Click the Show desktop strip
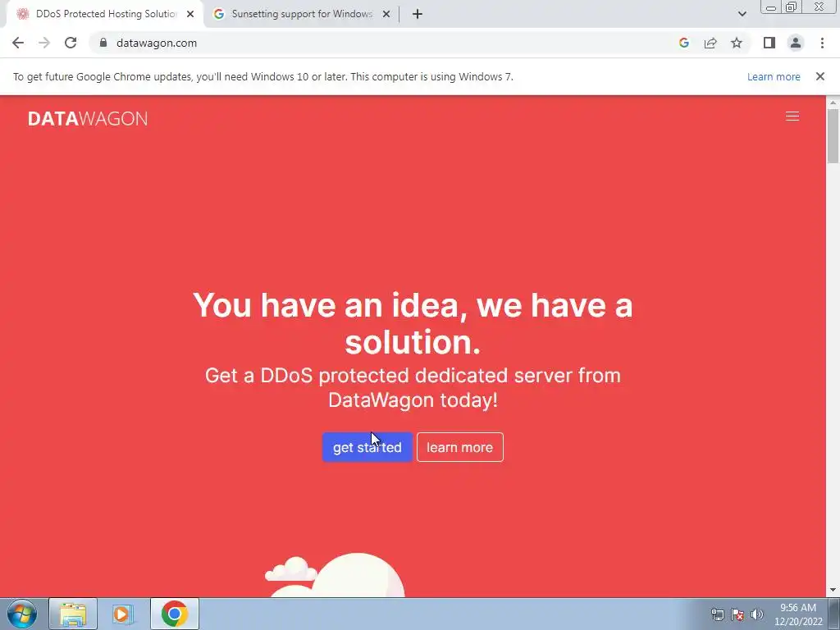This screenshot has width=840, height=630. pyautogui.click(x=834, y=614)
